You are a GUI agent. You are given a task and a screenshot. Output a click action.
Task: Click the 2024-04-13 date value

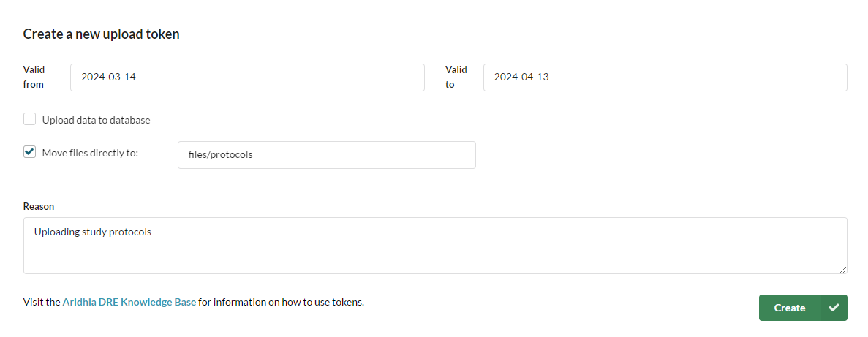click(521, 77)
